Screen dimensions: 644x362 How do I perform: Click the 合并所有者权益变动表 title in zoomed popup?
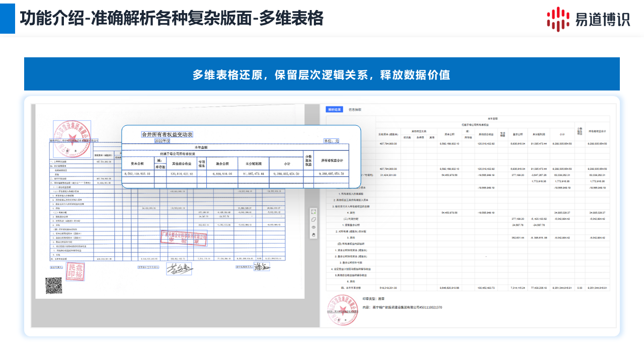click(x=167, y=134)
